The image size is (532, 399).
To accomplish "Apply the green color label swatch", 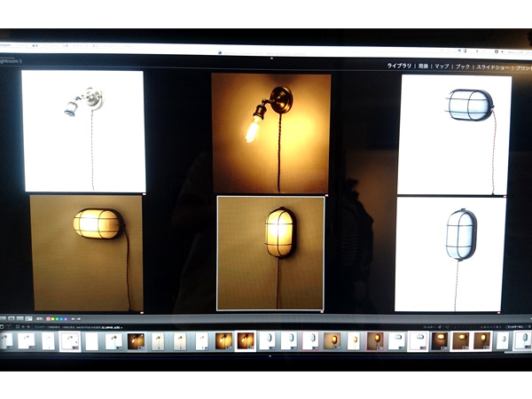I will point(57,319).
